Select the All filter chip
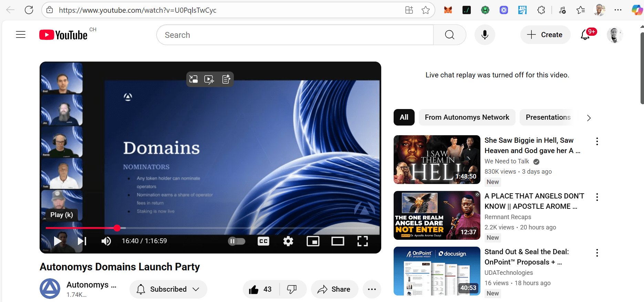This screenshot has width=644, height=302. coord(404,117)
